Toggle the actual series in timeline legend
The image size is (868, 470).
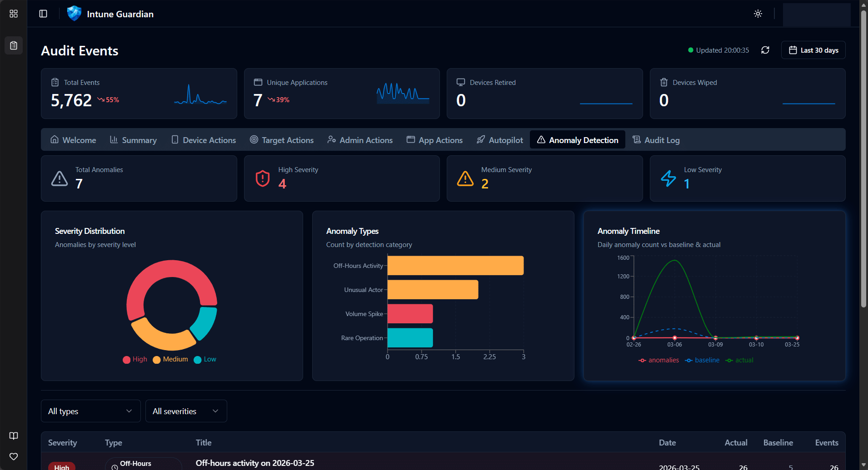(739, 360)
